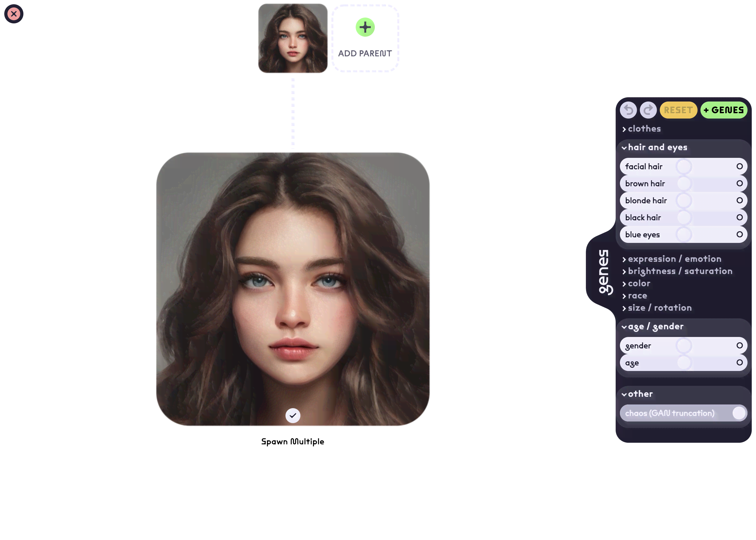Click the redo arrow icon

pyautogui.click(x=648, y=110)
